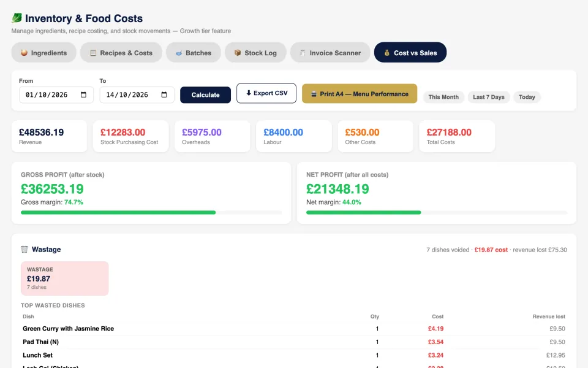Click the Calculate button
This screenshot has height=368, width=588.
click(206, 95)
